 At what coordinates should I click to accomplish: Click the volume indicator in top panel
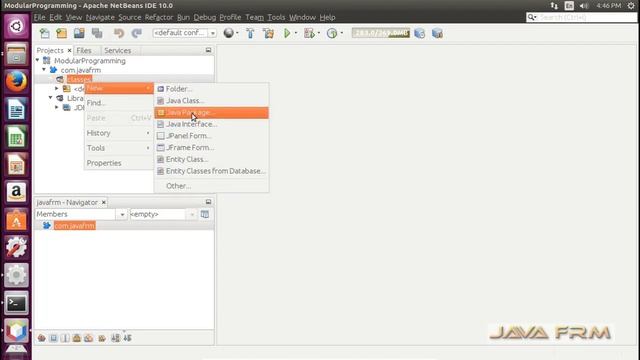point(584,6)
